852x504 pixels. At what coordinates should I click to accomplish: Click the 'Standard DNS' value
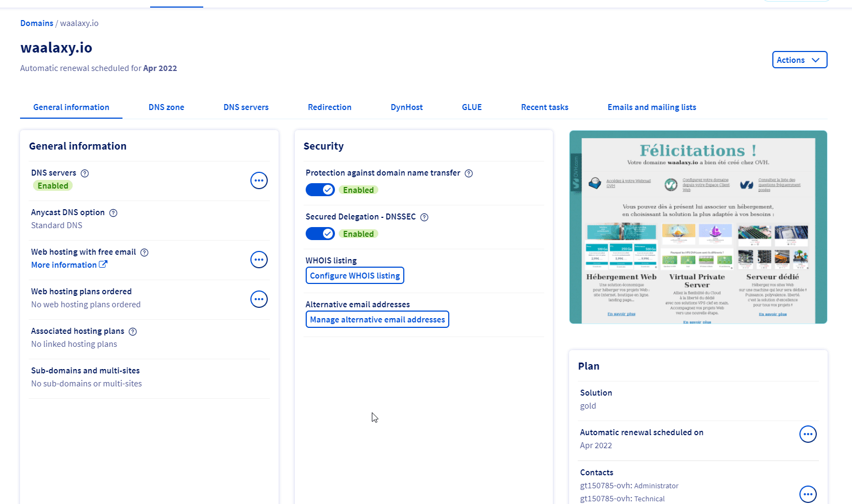57,225
